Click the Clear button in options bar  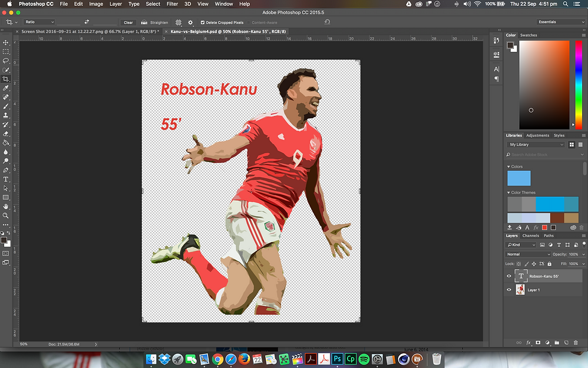click(x=128, y=22)
